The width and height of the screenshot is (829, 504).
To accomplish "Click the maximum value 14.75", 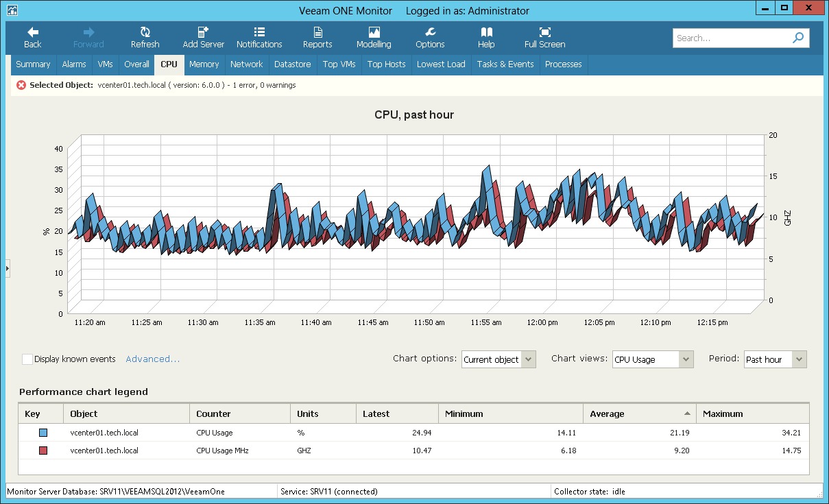I will (x=790, y=451).
